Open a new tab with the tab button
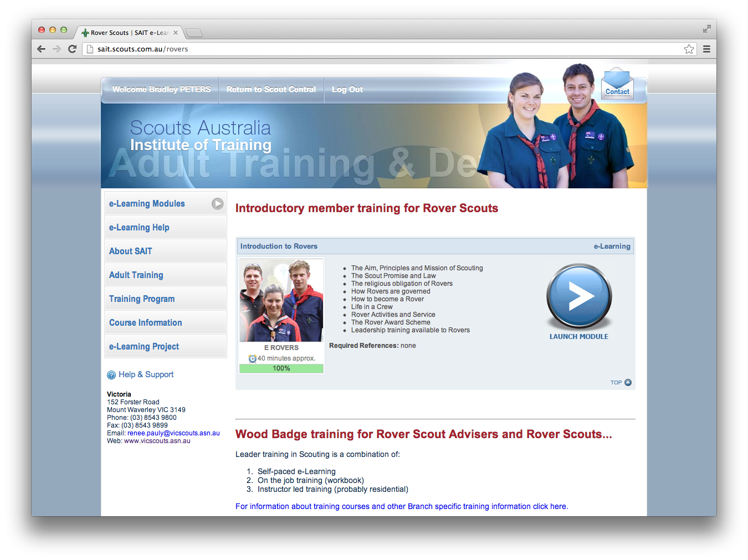This screenshot has width=748, height=560. tap(194, 33)
